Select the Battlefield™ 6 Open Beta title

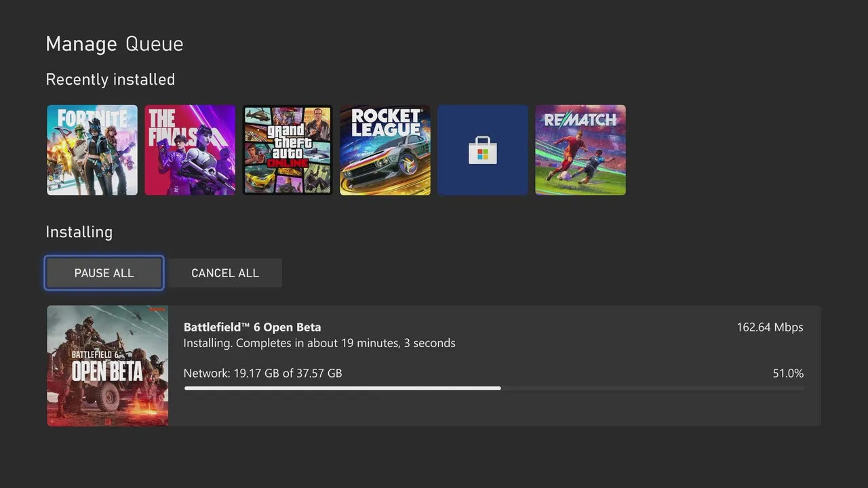pos(252,327)
